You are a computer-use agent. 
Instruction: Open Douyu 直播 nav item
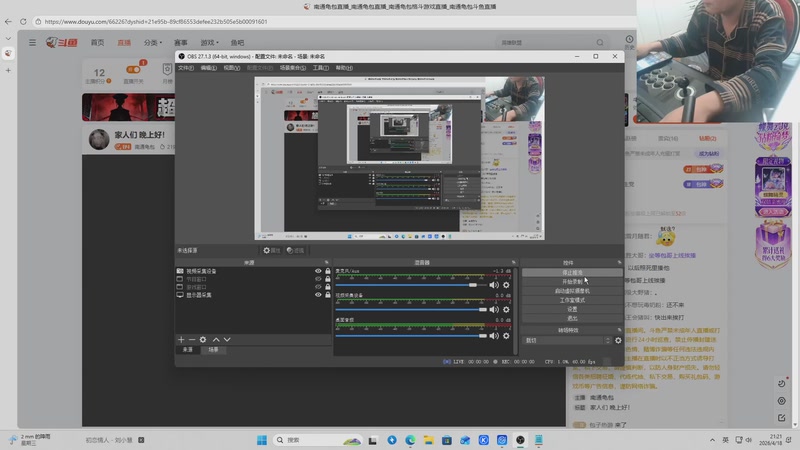coord(124,43)
